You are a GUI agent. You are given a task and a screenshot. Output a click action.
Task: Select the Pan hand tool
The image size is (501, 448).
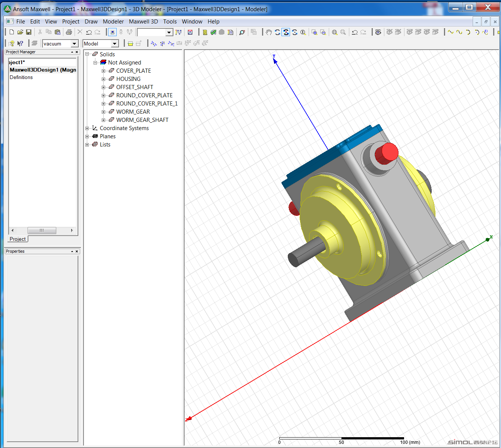(x=269, y=32)
